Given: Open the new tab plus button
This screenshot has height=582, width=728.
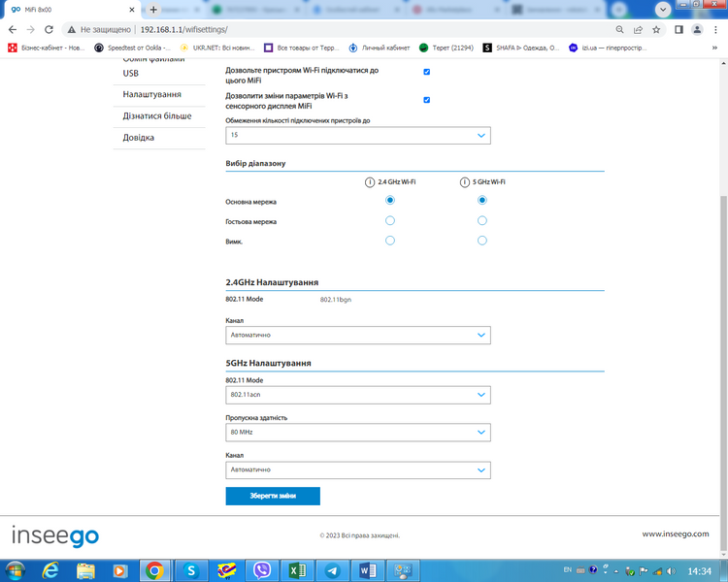Looking at the screenshot, I should [153, 10].
